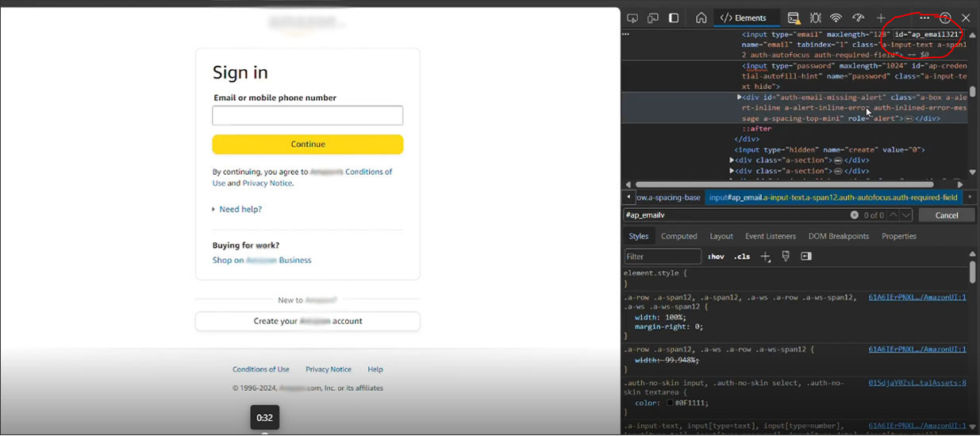Open the Console panel icon
Screen dimensions: 980x436
[793, 17]
